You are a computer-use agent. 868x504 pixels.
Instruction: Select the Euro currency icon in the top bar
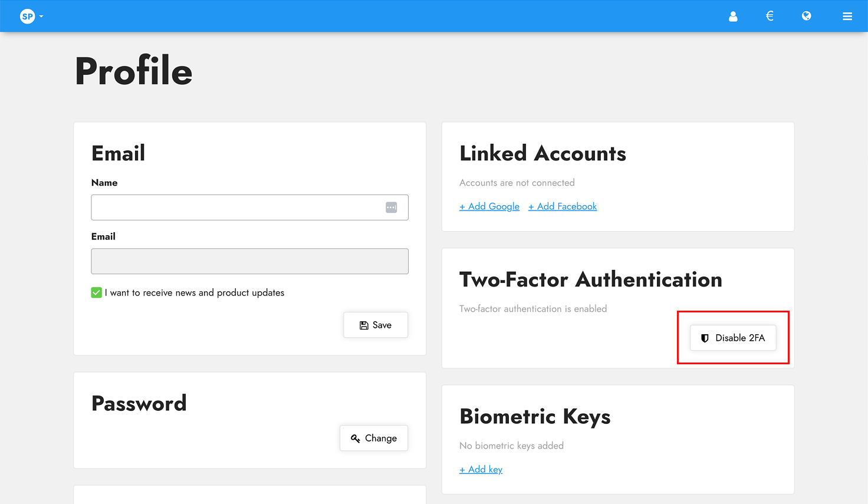pyautogui.click(x=770, y=17)
